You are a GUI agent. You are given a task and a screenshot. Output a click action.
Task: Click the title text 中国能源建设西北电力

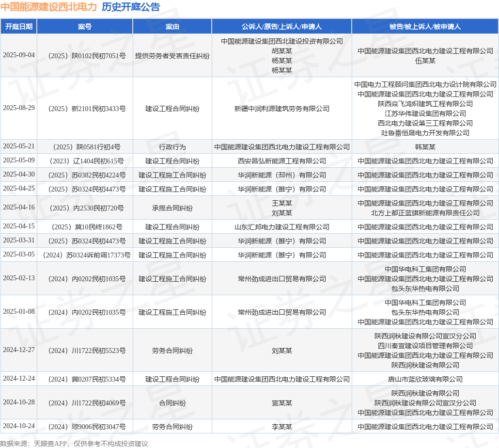coord(49,7)
